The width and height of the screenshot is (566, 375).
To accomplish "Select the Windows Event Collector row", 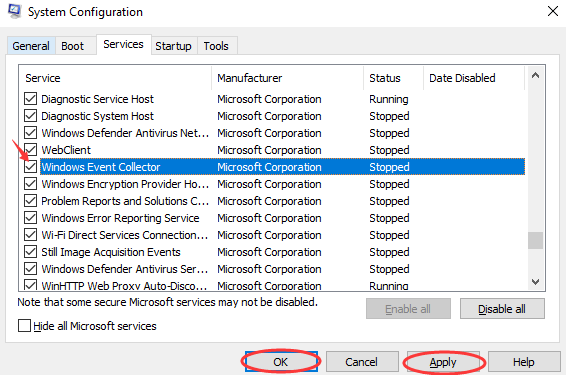I will coord(282,167).
